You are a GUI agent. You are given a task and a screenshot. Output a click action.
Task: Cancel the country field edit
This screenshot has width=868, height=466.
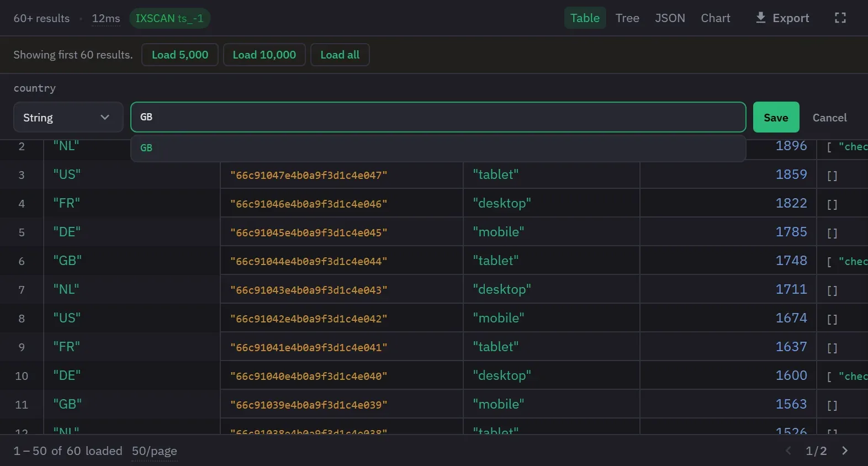(x=829, y=118)
